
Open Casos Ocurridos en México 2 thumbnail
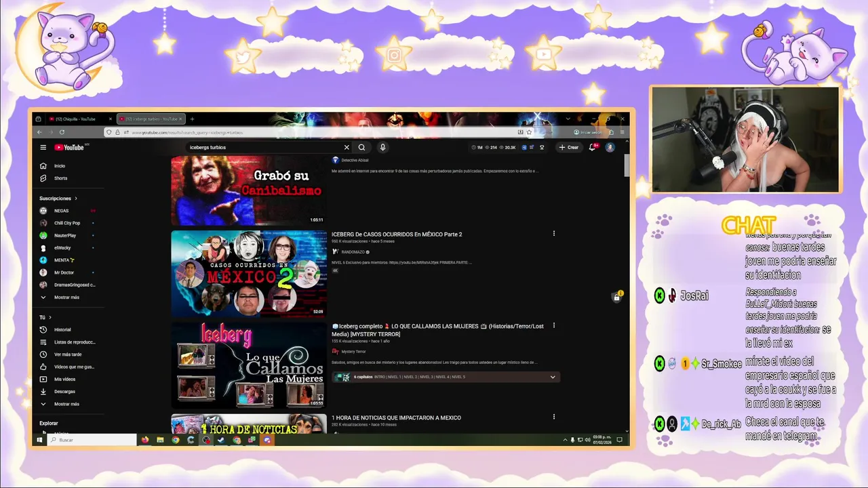tap(248, 274)
